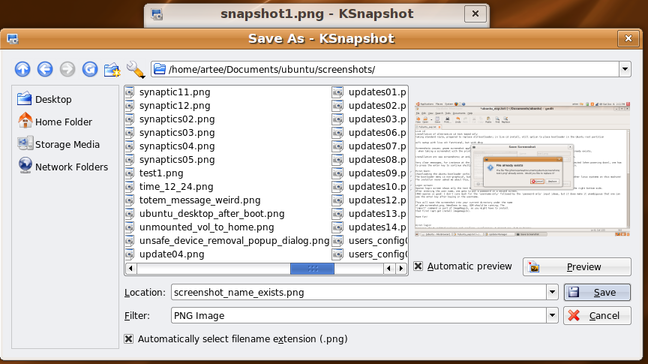Viewport: 648px width, 364px height.
Task: Select file synaptics04.png
Action: [x=177, y=146]
